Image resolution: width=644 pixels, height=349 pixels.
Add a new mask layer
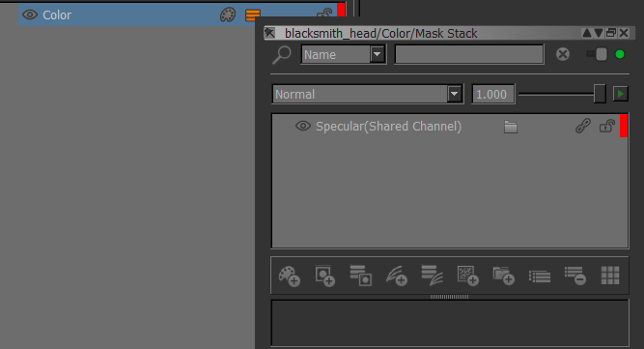324,276
